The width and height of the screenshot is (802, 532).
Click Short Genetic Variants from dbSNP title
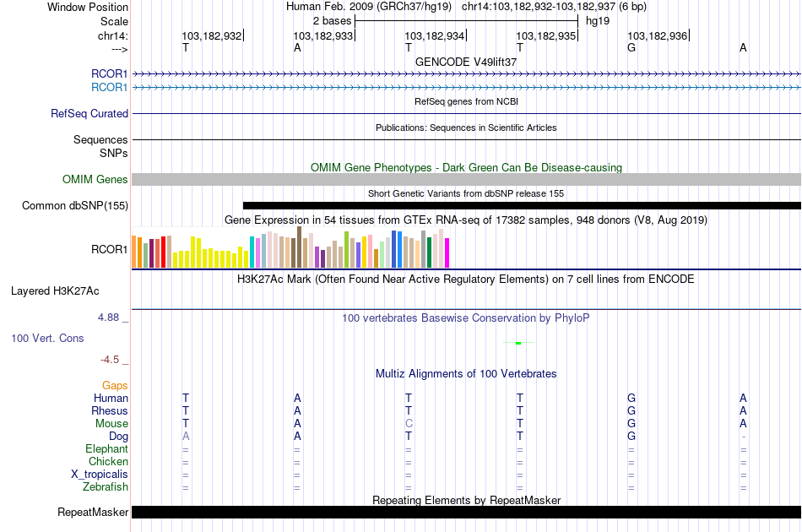pyautogui.click(x=466, y=193)
